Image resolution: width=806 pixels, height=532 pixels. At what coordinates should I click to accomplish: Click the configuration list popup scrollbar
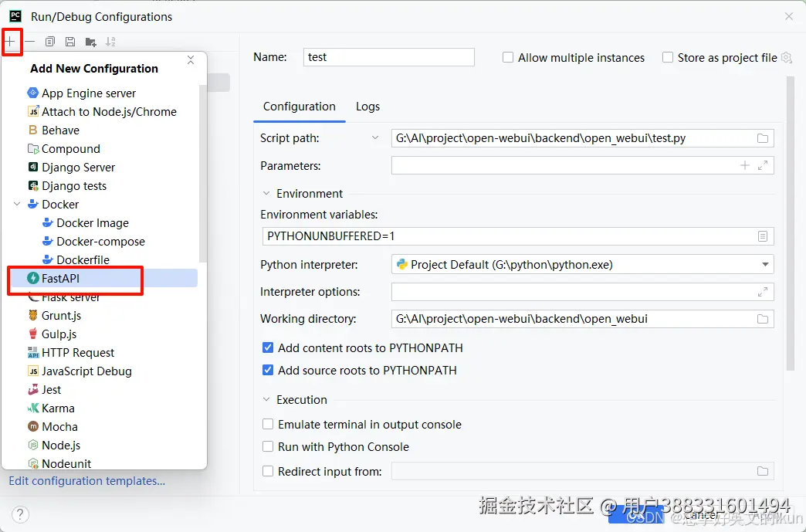tap(203, 175)
